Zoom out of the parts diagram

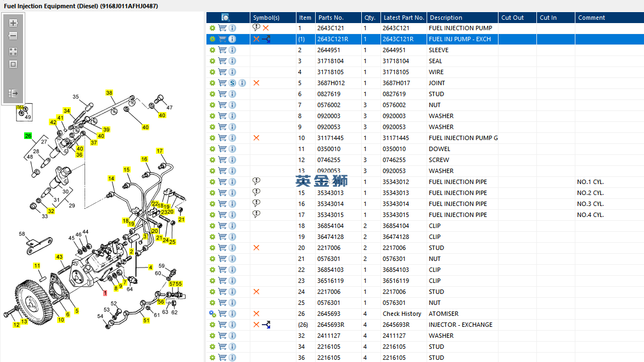pos(13,36)
